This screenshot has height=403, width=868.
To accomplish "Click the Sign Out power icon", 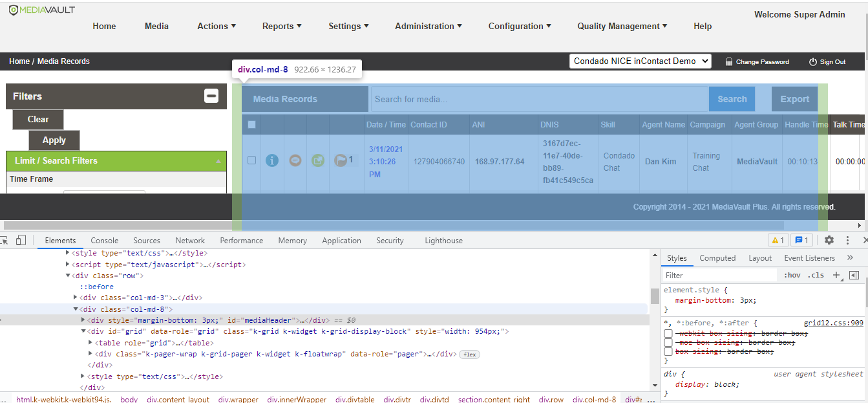I will (x=813, y=61).
